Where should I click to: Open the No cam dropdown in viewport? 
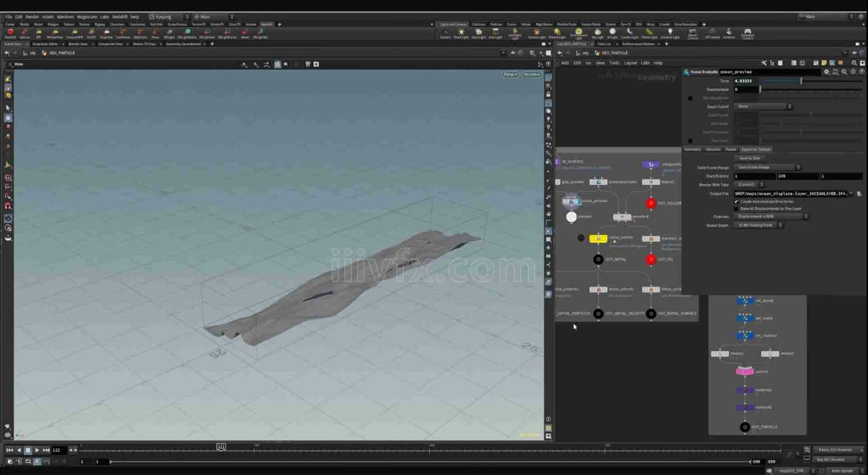pos(531,75)
